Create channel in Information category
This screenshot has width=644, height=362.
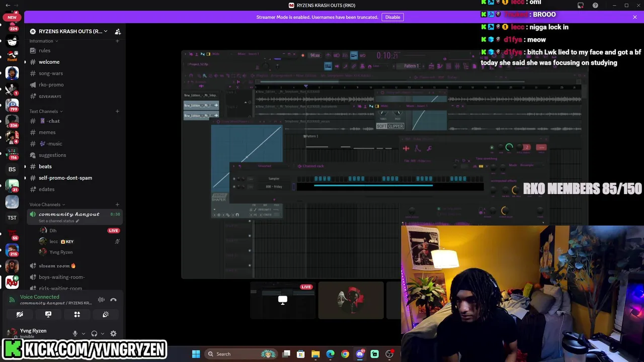(117, 41)
